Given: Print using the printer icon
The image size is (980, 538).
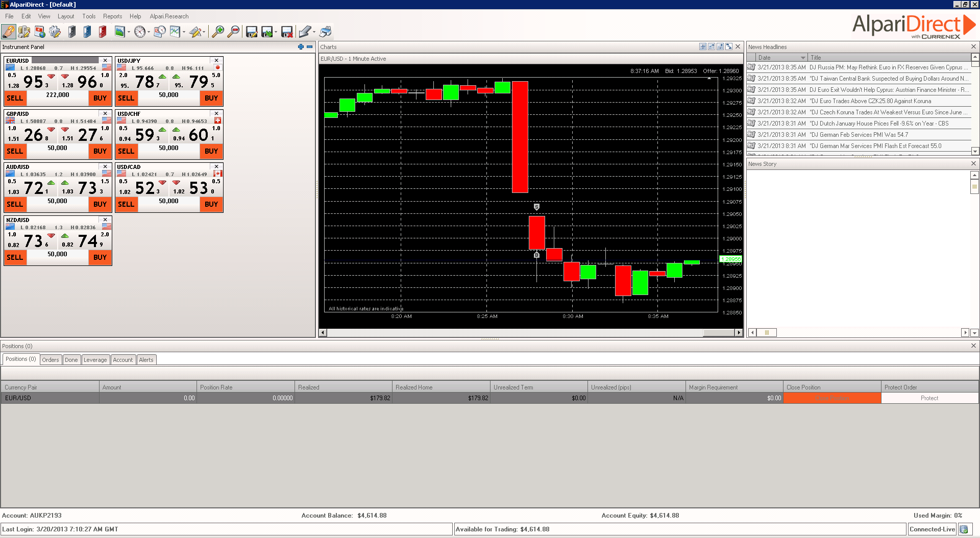Looking at the screenshot, I should (x=325, y=32).
